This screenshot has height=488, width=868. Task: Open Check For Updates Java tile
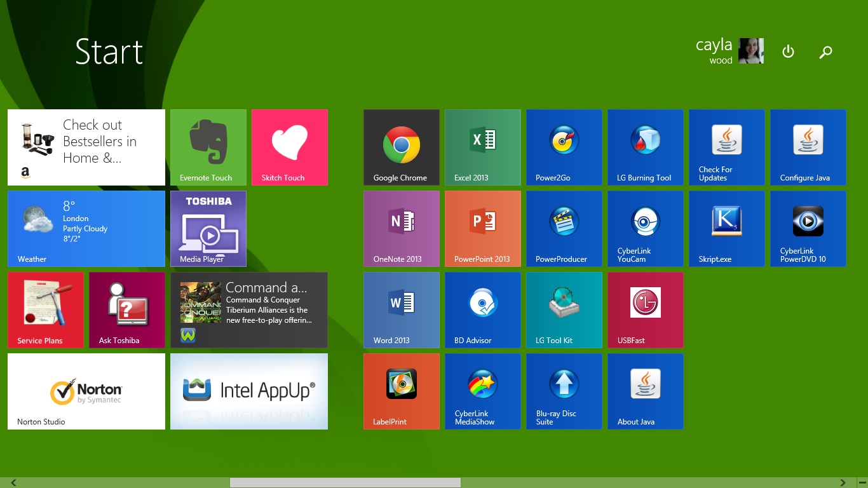(727, 147)
